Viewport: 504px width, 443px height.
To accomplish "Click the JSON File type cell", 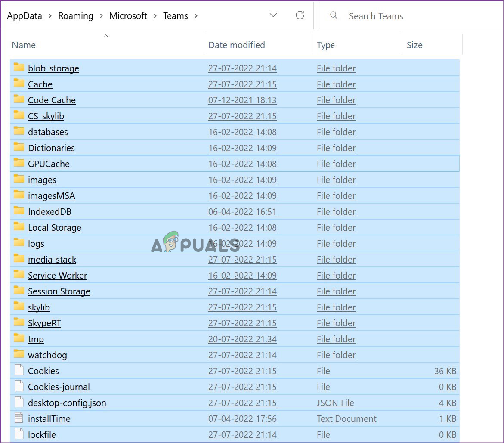I will [x=335, y=403].
